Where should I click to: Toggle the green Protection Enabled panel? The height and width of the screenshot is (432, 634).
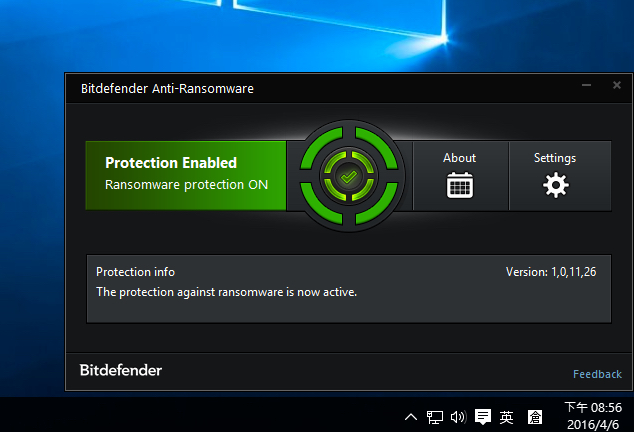pos(186,174)
